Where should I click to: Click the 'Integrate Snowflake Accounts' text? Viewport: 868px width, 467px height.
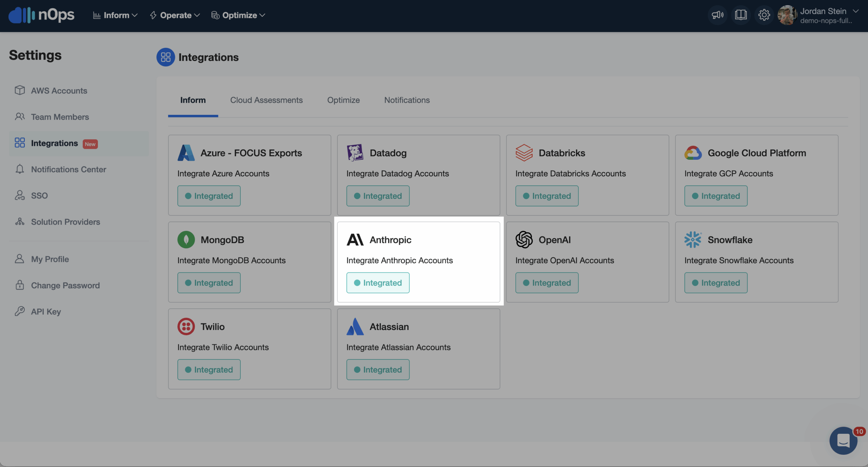click(x=739, y=260)
